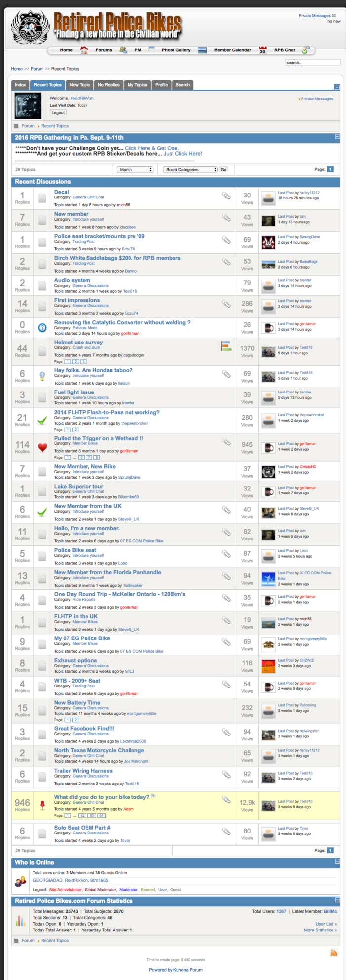Collapse the Who Is Online section
This screenshot has width=346, height=980.
click(337, 862)
